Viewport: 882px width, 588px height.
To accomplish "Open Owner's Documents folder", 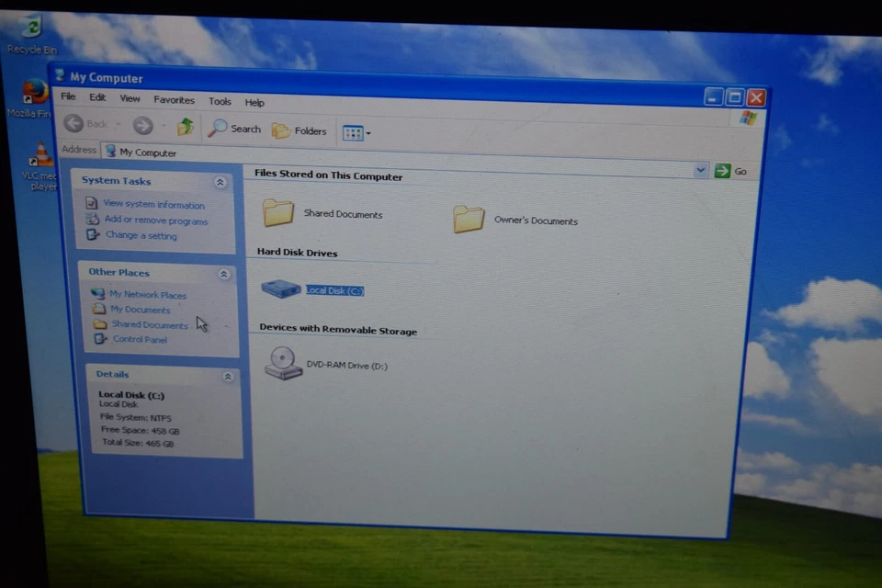I will coord(469,219).
